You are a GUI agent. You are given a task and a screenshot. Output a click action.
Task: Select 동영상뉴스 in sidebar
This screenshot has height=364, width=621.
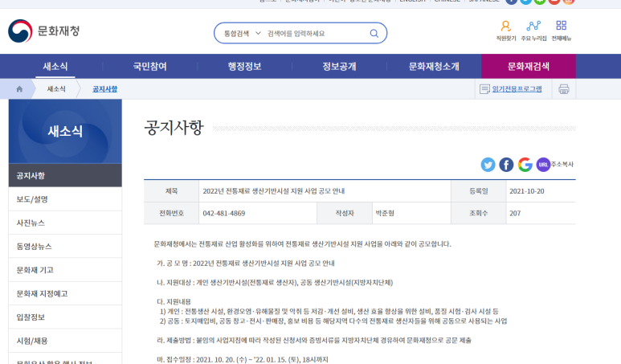coord(65,246)
